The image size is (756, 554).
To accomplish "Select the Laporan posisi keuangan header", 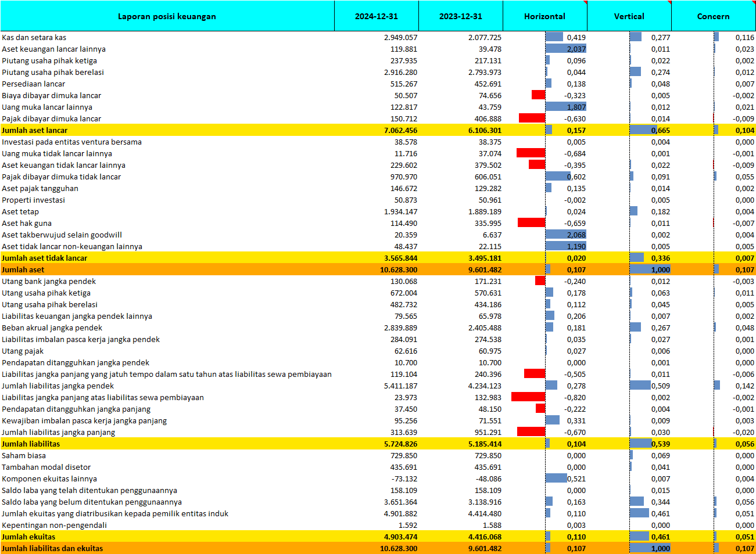I will point(167,16).
